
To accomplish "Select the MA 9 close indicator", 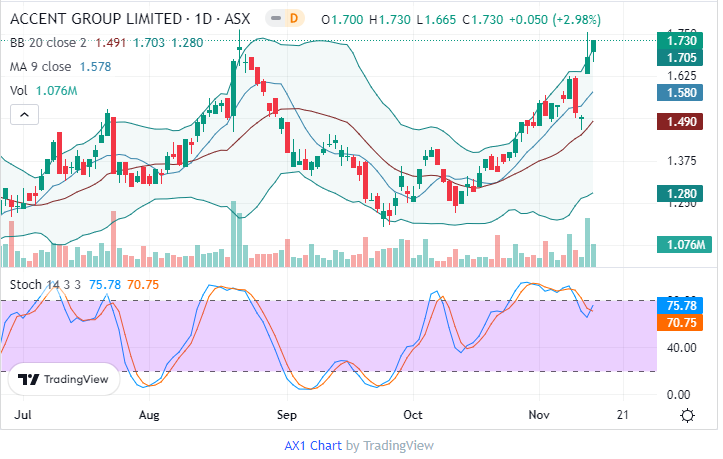I will 40,66.
